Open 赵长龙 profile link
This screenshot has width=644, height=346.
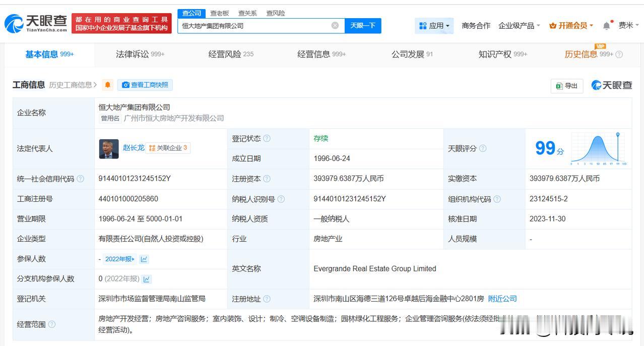click(x=134, y=148)
